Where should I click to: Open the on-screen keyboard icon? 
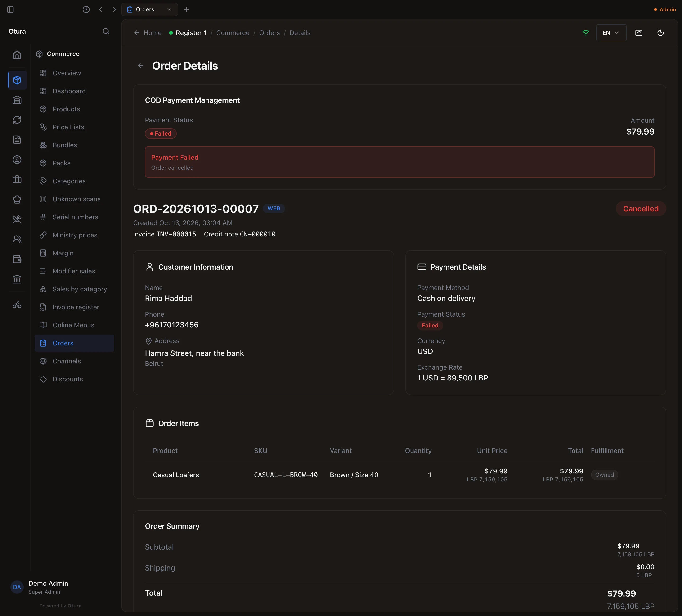tap(639, 33)
